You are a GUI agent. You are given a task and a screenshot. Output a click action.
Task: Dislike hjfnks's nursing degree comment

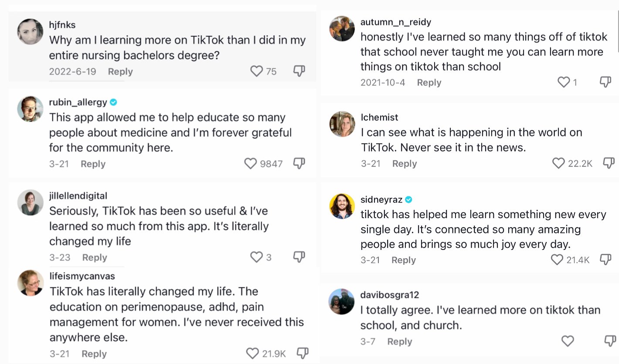(299, 71)
